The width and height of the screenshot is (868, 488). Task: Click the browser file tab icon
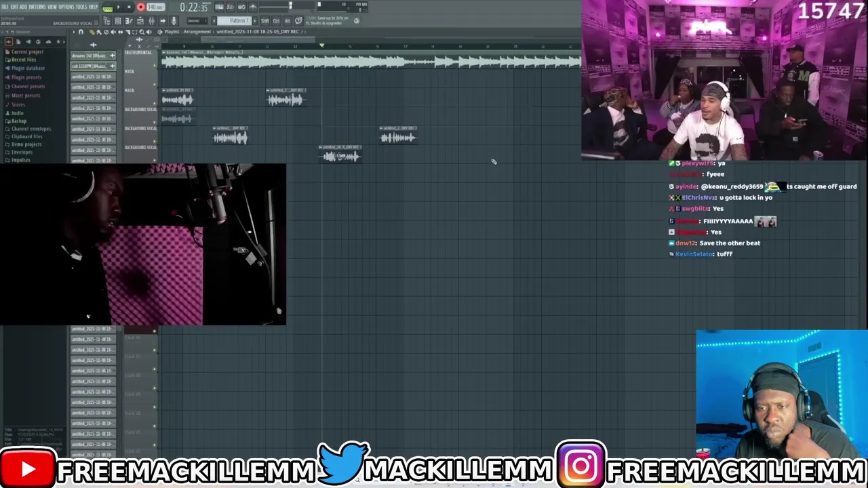pos(18,41)
